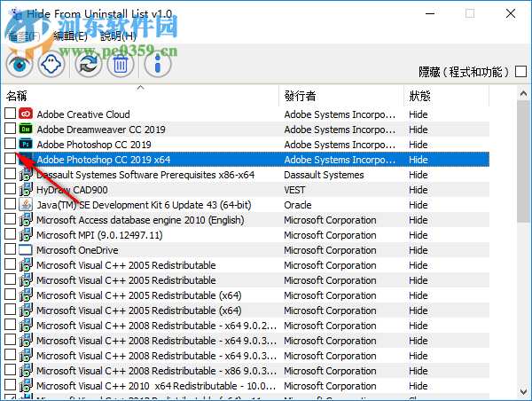Image resolution: width=532 pixels, height=401 pixels.
Task: Click the HyDraw CAD900 installer icon
Action: pos(26,190)
